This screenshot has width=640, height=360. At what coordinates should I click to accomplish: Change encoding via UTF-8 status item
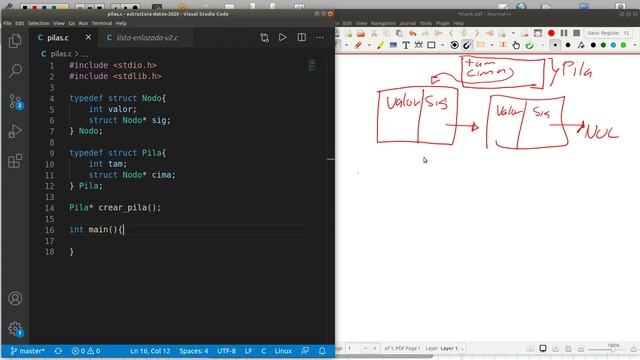pyautogui.click(x=227, y=351)
